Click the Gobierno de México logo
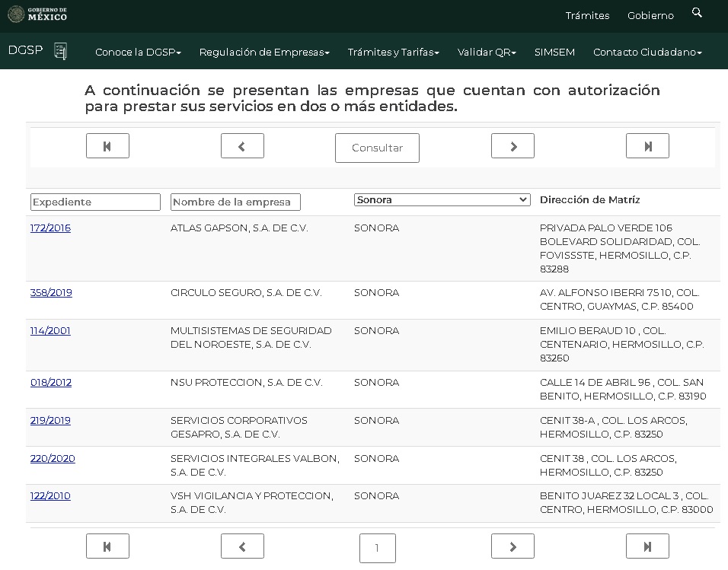Screen dimensions: 728x570 click(37, 14)
